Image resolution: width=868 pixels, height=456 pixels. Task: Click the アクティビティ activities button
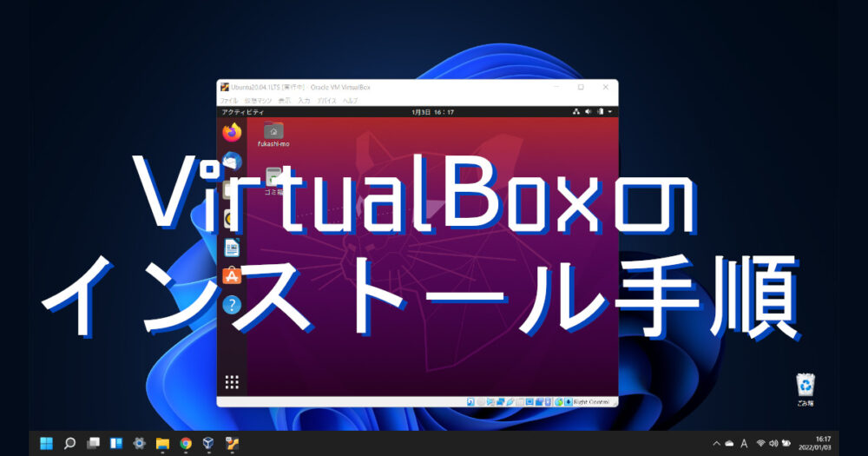242,112
